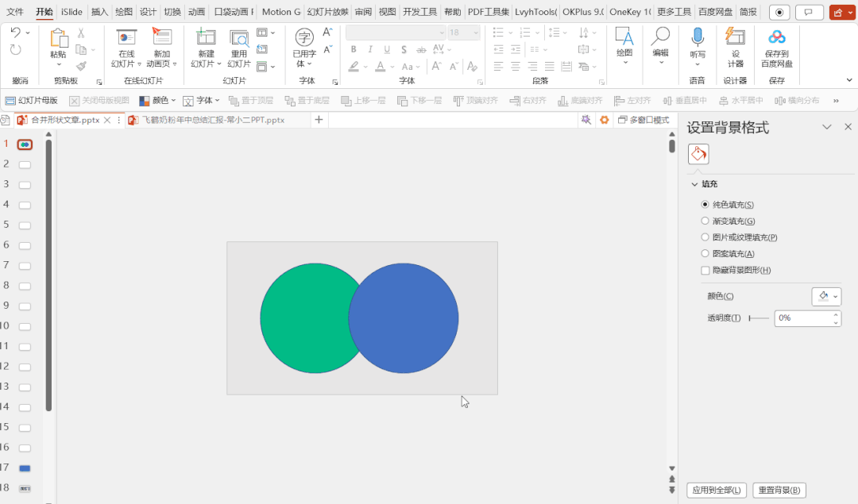
Task: Open the Fonts (字体) theme dropdown
Action: [201, 101]
